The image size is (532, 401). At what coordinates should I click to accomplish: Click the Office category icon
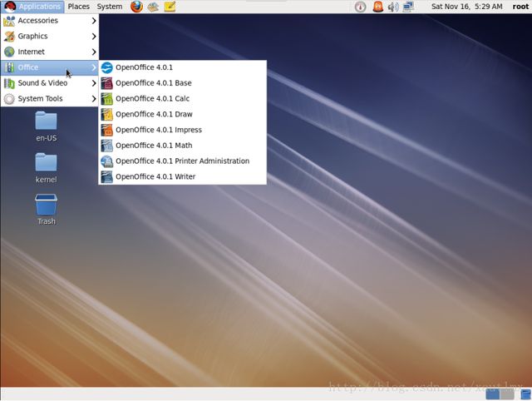click(x=9, y=67)
